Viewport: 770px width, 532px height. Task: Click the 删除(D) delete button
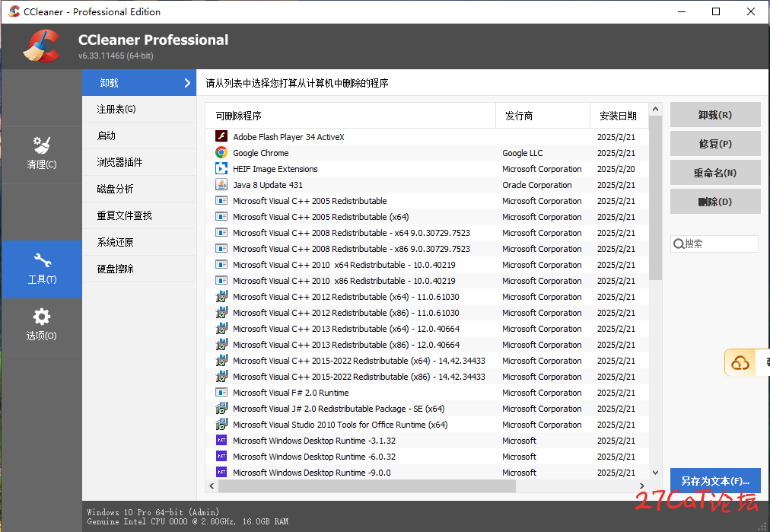(x=715, y=202)
